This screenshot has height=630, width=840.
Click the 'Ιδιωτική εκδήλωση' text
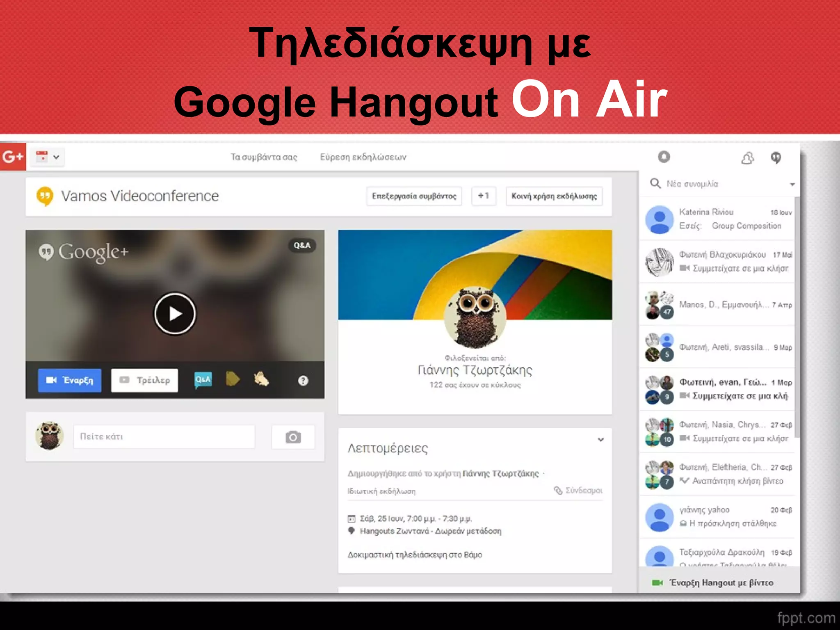coord(381,491)
